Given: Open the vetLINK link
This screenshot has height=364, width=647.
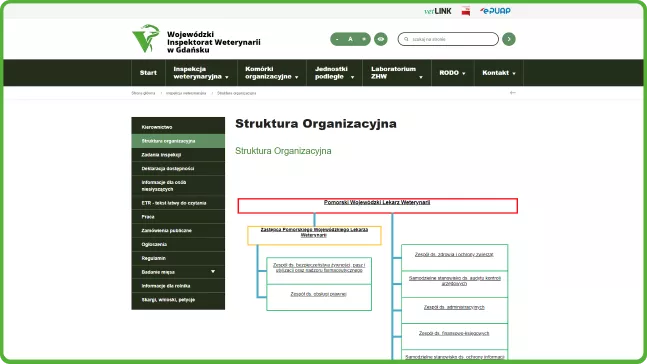Looking at the screenshot, I should (x=437, y=11).
